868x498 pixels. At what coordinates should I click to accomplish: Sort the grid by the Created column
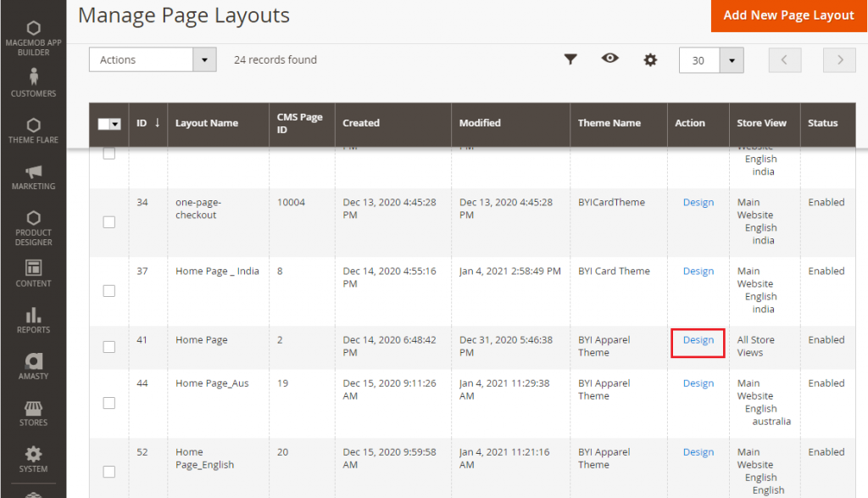360,123
